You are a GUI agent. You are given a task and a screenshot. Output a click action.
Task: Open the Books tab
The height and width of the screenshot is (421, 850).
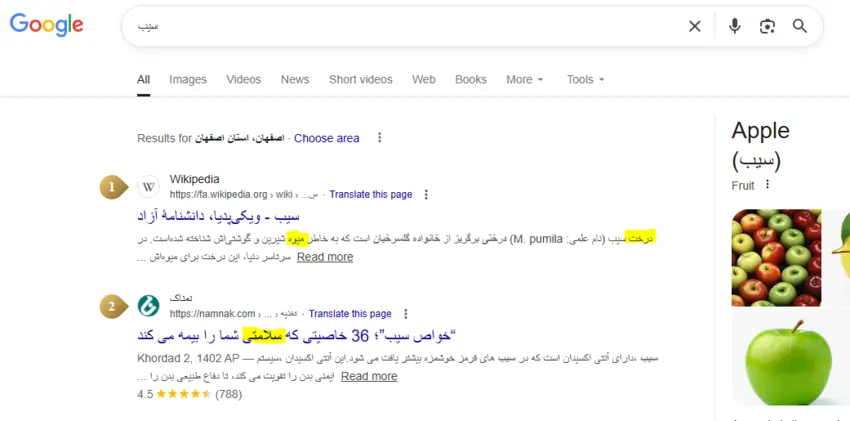click(x=471, y=80)
